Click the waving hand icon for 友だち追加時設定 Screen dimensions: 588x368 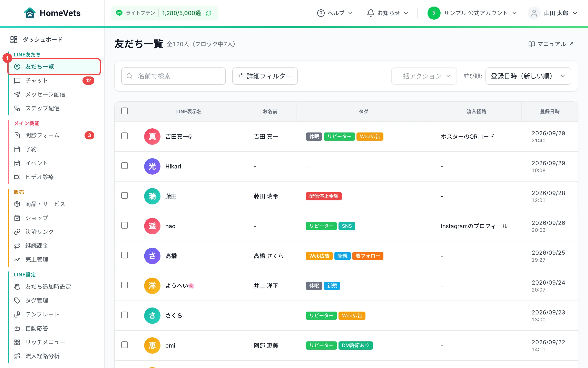pyautogui.click(x=17, y=286)
